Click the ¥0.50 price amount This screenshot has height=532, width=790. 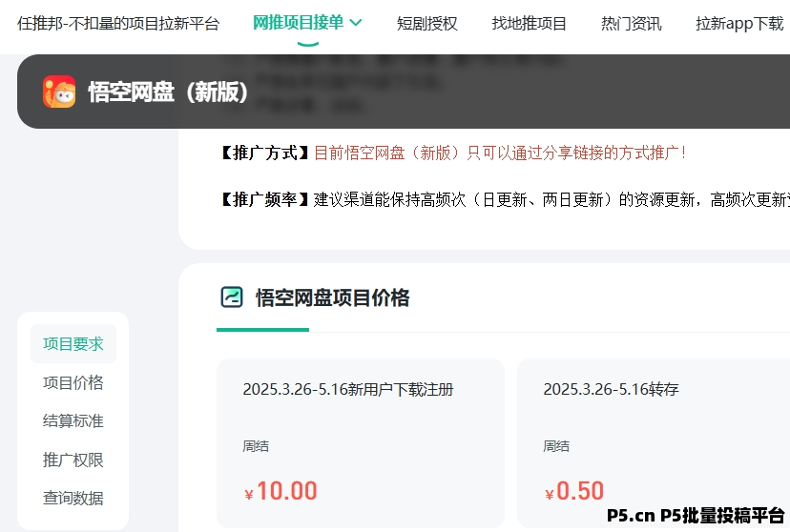point(575,491)
